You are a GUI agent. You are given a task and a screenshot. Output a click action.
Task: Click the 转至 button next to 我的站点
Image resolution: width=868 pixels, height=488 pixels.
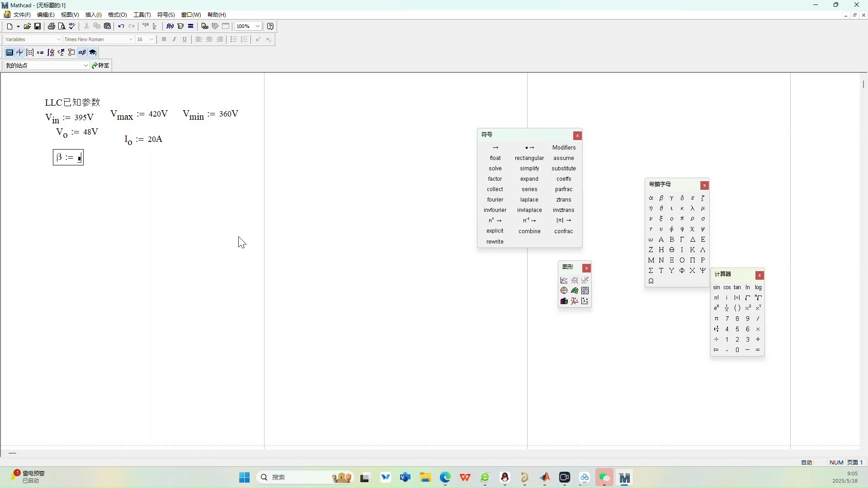[x=100, y=66]
